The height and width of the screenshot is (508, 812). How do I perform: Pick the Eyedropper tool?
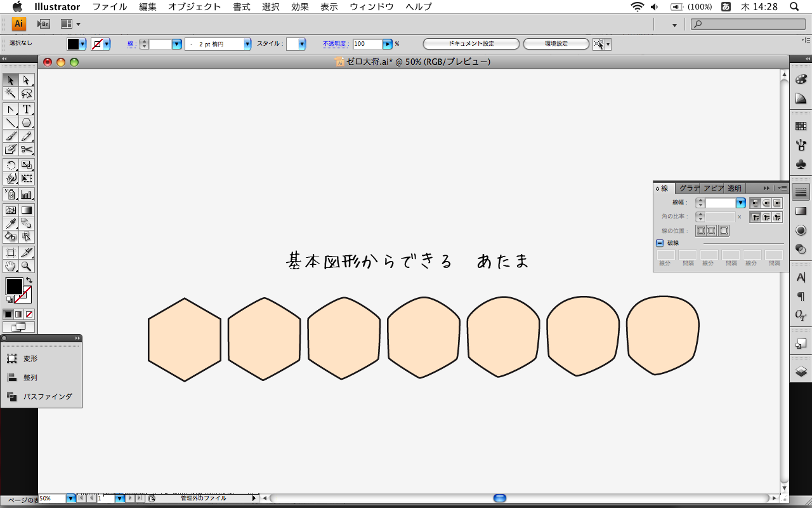point(11,224)
